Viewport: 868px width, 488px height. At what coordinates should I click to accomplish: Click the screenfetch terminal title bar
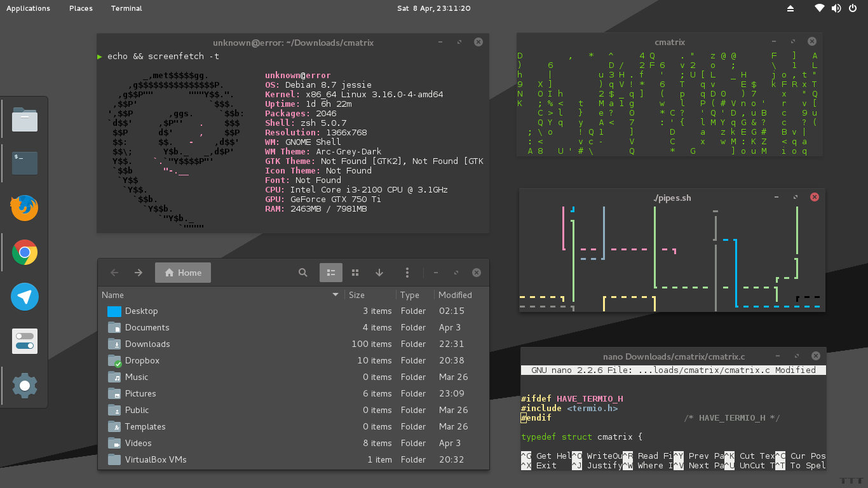click(293, 43)
